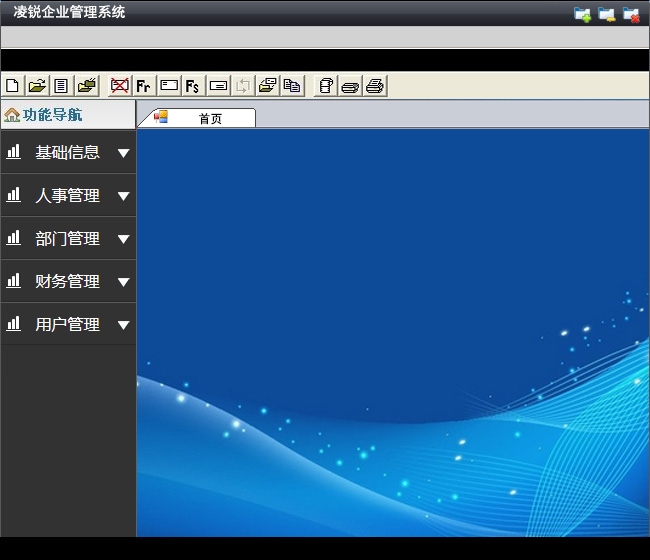Viewport: 650px width, 560px height.
Task: Open the 基础信息 menu section
Action: coord(68,152)
